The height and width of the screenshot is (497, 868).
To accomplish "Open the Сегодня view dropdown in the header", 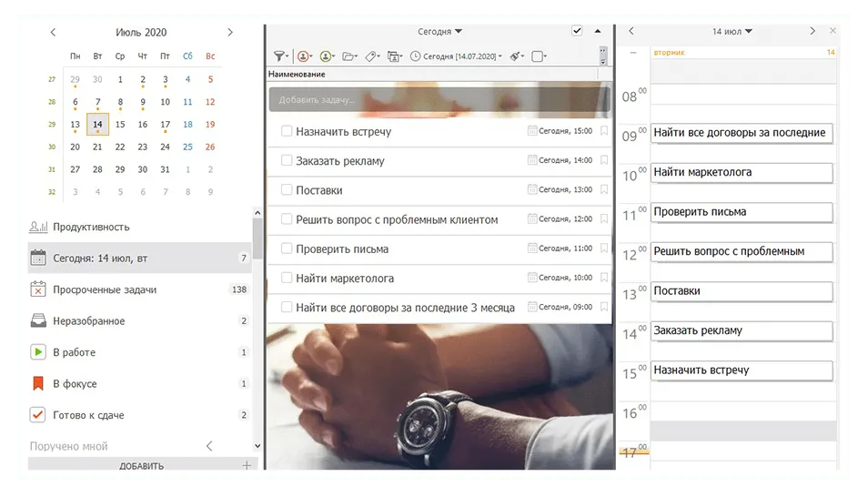I will (x=440, y=31).
